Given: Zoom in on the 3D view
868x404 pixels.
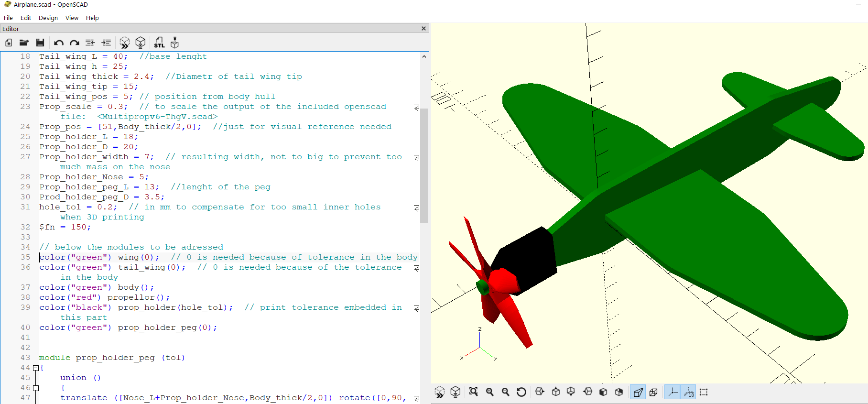Looking at the screenshot, I should click(x=490, y=392).
